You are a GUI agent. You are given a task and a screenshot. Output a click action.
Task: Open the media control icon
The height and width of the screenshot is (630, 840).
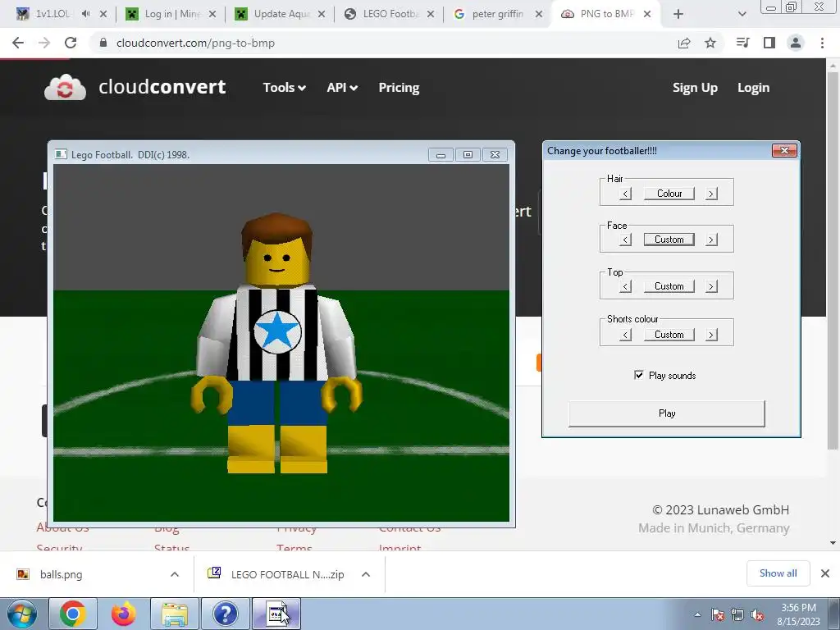point(742,43)
